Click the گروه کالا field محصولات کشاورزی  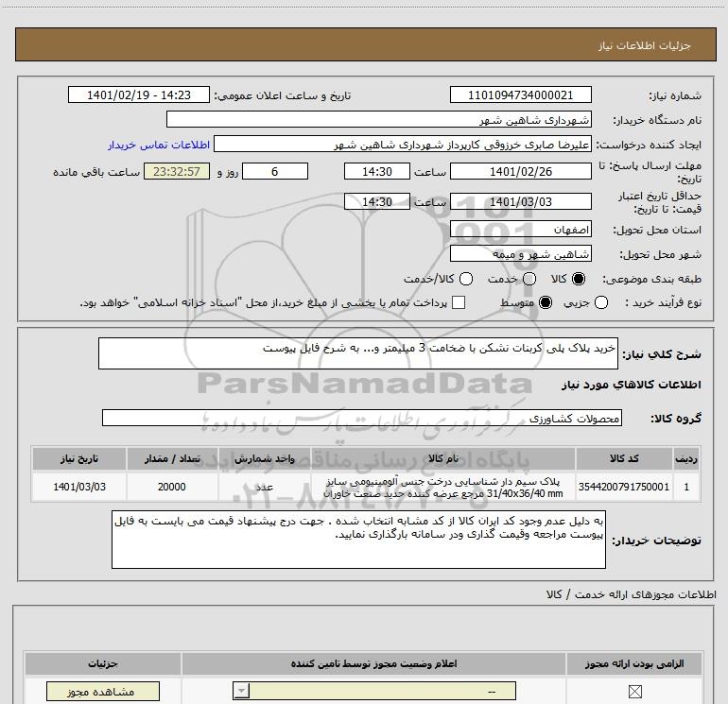point(362,418)
